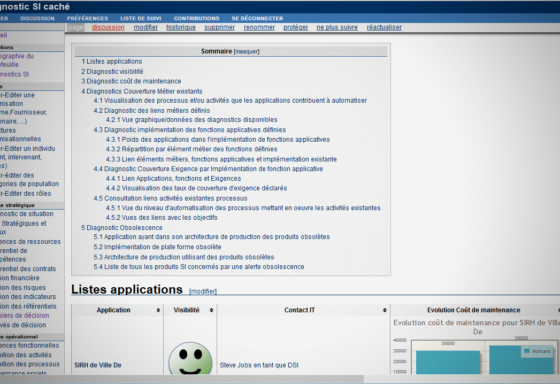Open sidebar link Exigences fonctionnelles
Viewport: 560px width, 384px height.
pyautogui.click(x=30, y=345)
